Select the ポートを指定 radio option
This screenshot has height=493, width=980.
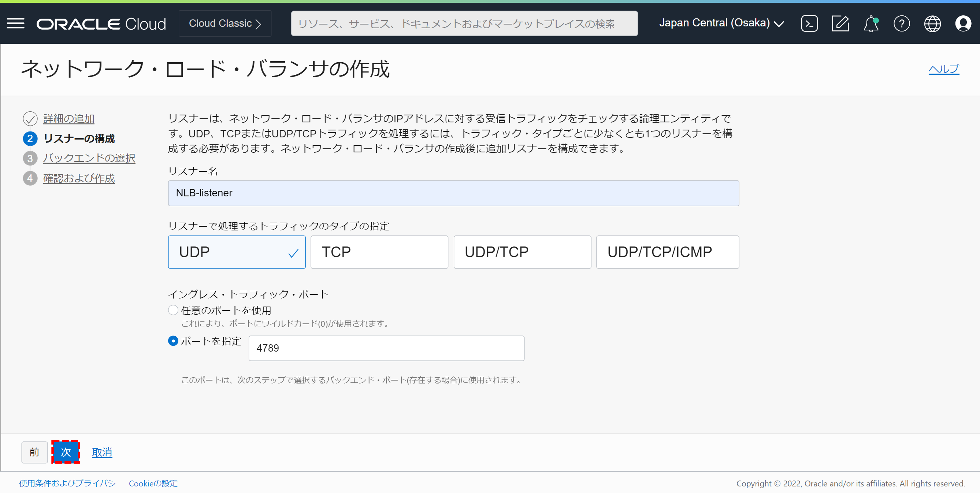(173, 341)
